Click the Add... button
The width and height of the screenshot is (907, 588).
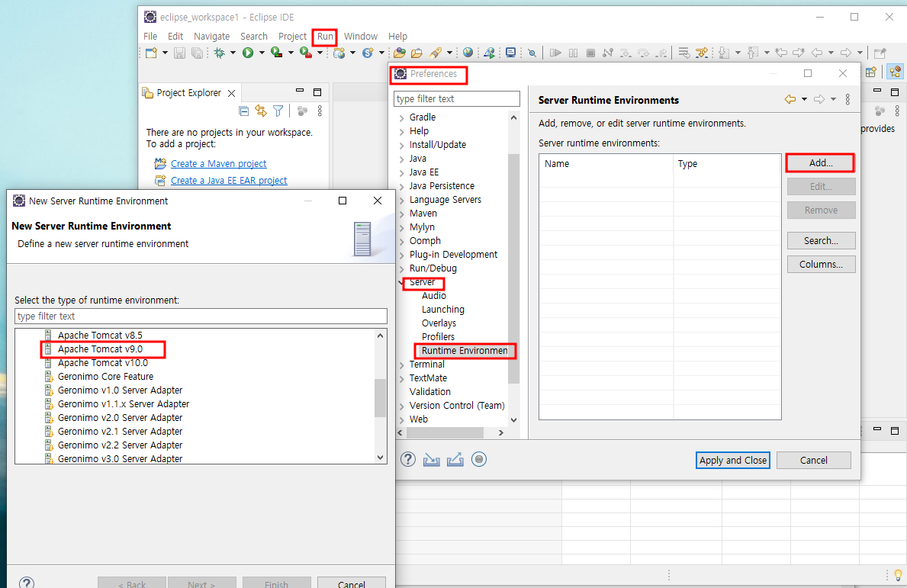click(820, 163)
